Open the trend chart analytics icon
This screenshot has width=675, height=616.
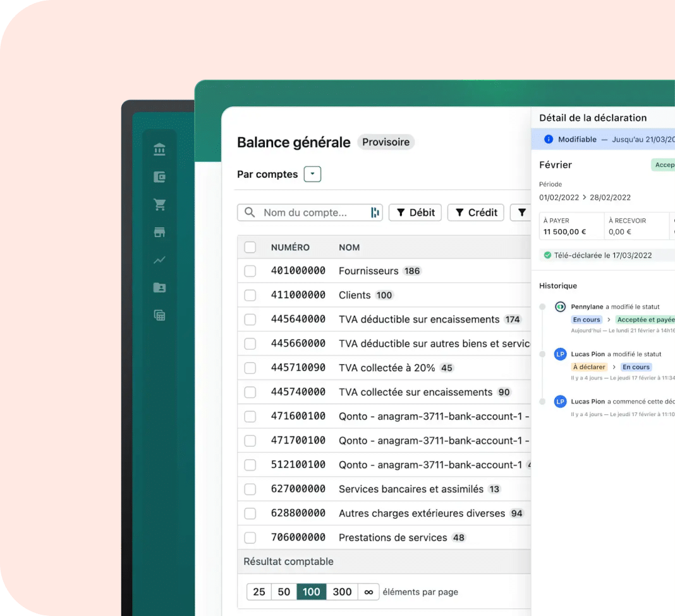tap(159, 260)
